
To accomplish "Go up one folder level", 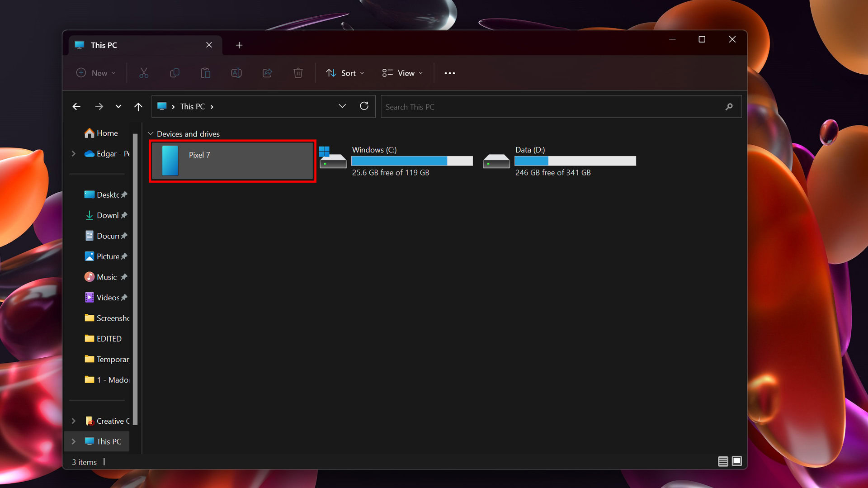I will point(138,107).
